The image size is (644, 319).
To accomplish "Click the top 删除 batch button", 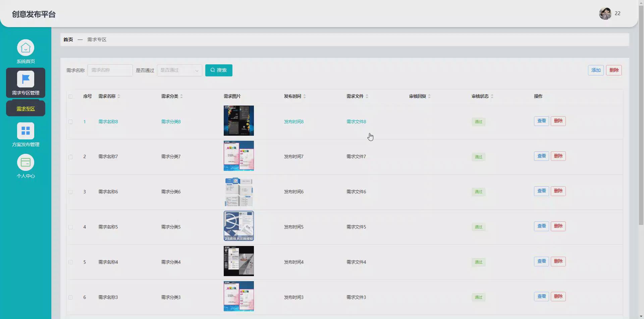I will [614, 70].
